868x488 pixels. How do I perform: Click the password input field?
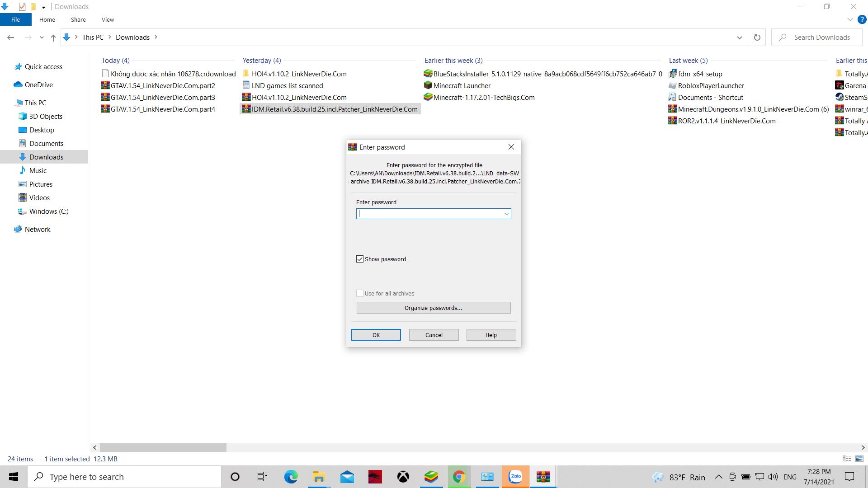434,213
